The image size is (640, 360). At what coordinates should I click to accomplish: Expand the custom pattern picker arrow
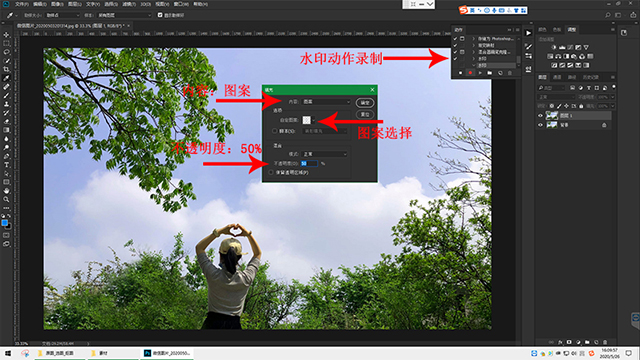(313, 120)
